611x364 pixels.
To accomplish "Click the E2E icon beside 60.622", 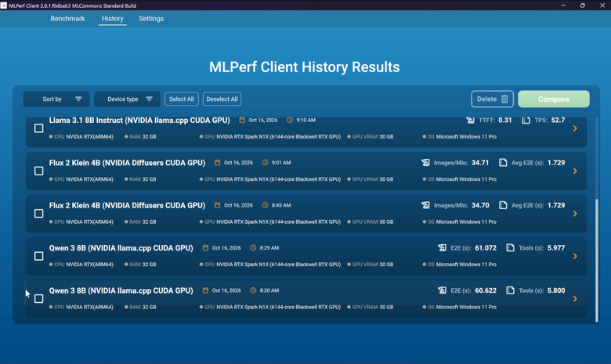I will 442,290.
